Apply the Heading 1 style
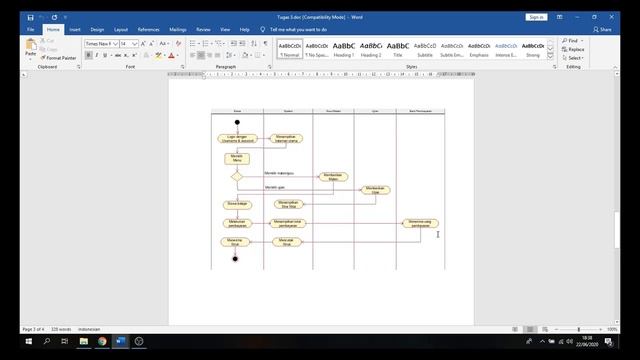This screenshot has width=640, height=360. 344,49
